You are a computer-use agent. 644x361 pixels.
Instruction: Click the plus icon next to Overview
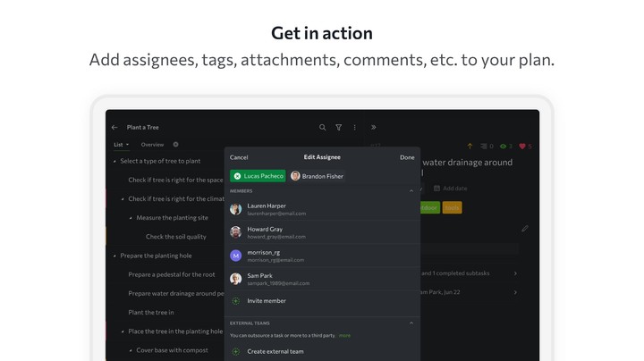click(175, 145)
